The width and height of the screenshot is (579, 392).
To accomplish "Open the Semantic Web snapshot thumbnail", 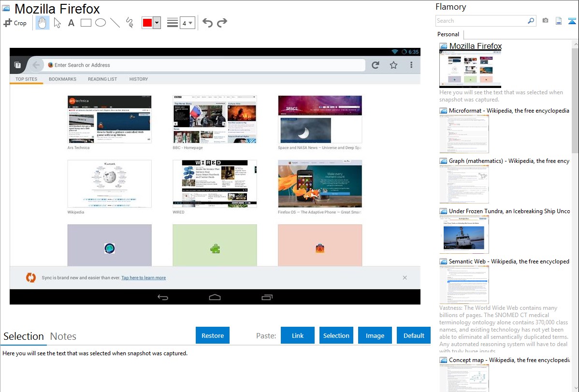I will 464,285.
